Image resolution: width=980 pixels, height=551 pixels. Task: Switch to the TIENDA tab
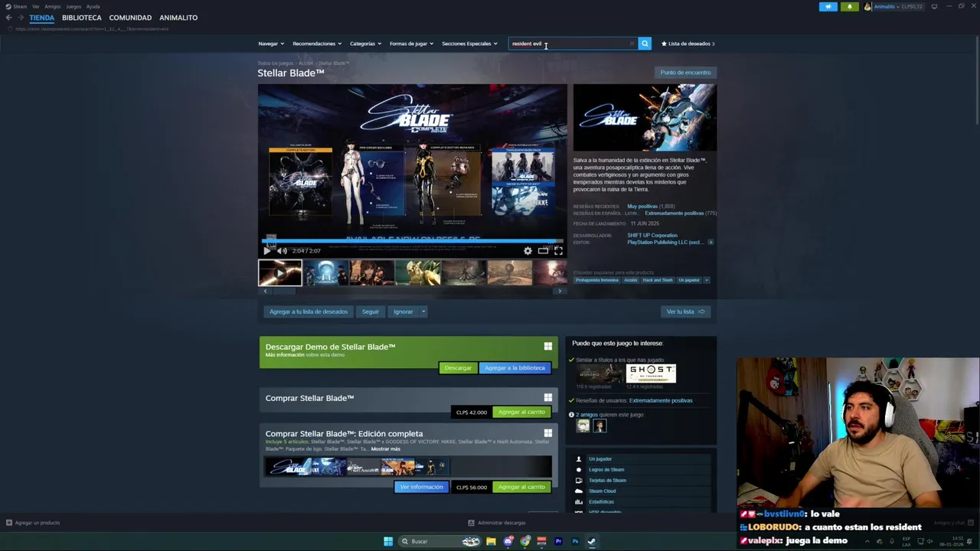pos(42,18)
